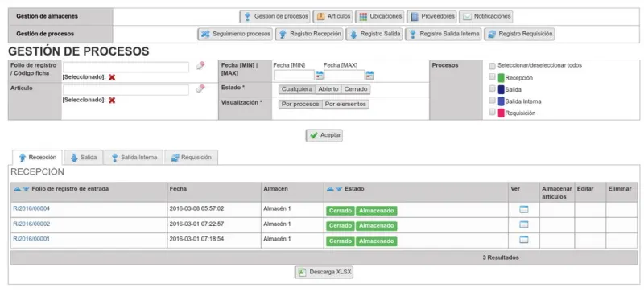The height and width of the screenshot is (292, 644).
Task: View details icon for R/2016/00004
Action: [x=524, y=209]
